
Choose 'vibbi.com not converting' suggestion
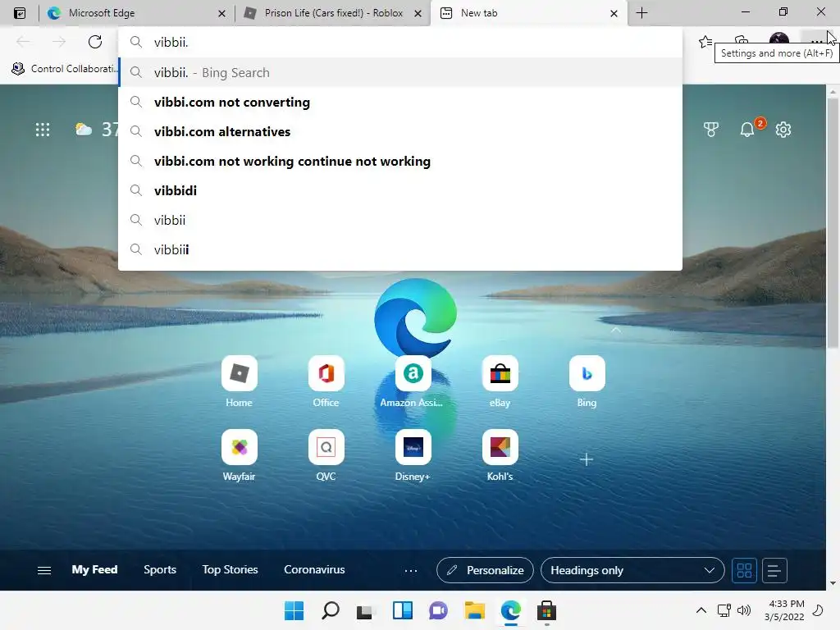[x=400, y=102]
